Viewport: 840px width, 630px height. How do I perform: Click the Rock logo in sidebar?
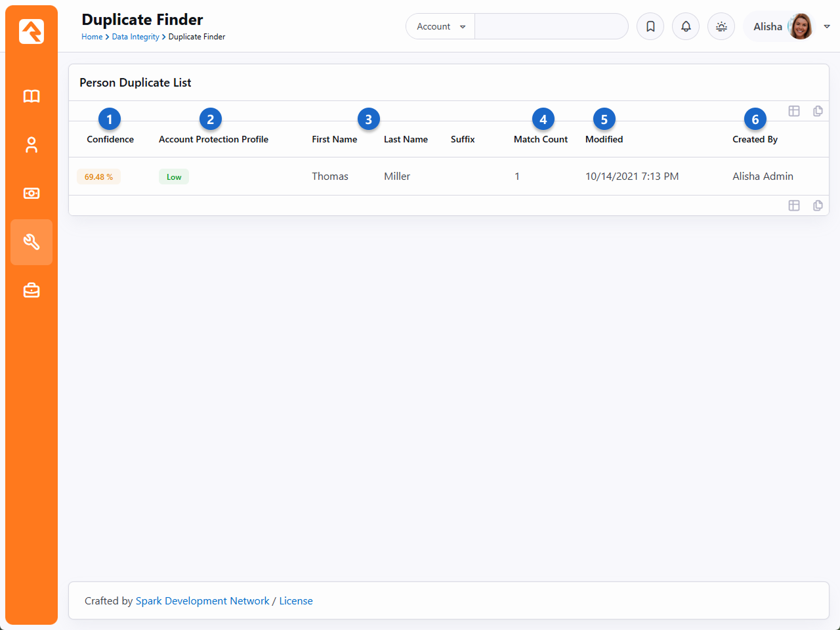pos(31,31)
